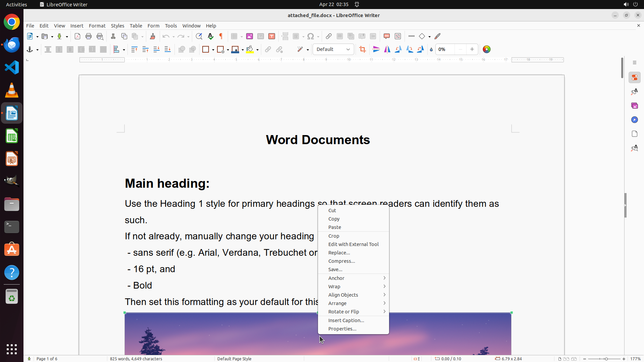The height and width of the screenshot is (362, 644).
Task: Click Clone Formatting paintbrush icon
Action: [x=153, y=37]
